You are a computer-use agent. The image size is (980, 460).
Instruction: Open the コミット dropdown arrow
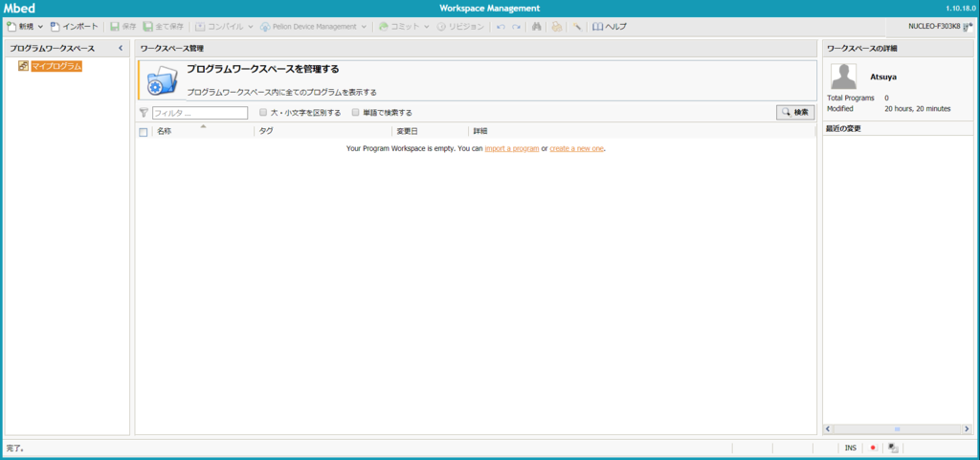tap(427, 27)
